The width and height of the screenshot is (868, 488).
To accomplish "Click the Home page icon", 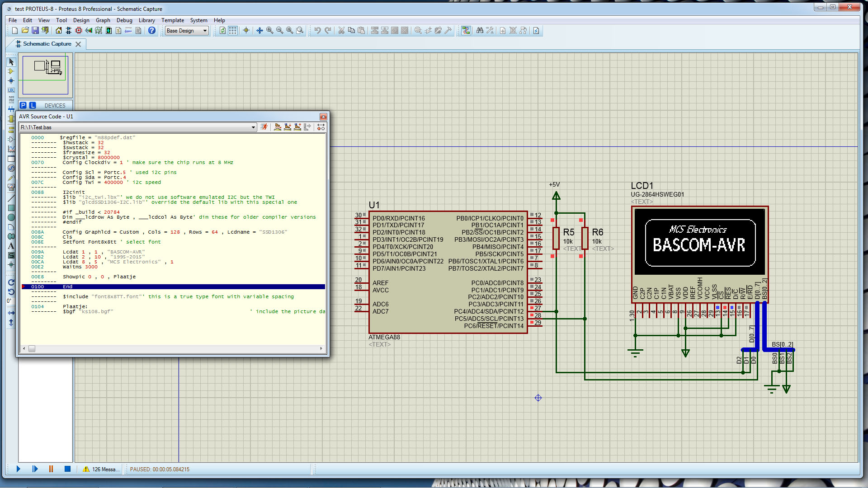I will [59, 31].
